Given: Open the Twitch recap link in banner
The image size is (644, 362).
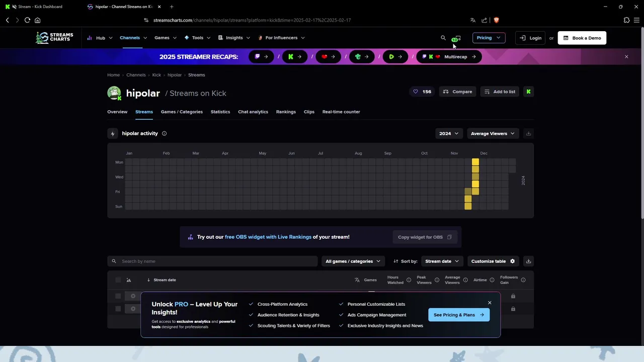Looking at the screenshot, I should coord(261,57).
